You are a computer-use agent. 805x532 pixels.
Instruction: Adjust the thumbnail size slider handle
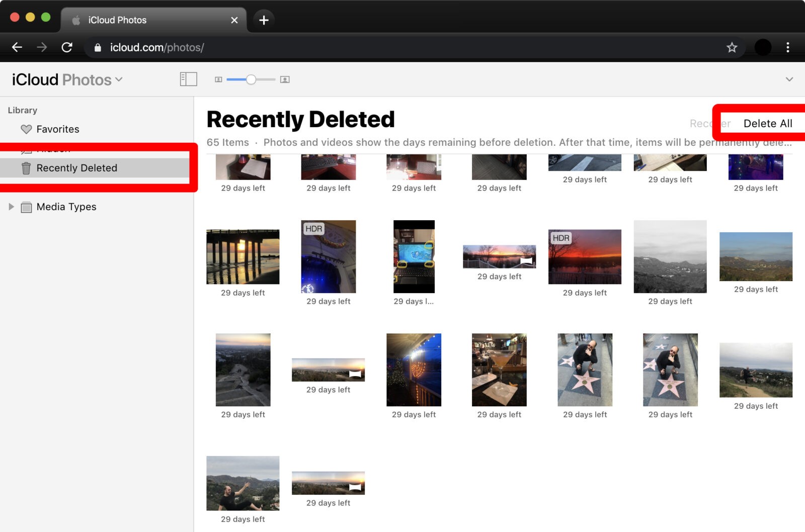[251, 79]
